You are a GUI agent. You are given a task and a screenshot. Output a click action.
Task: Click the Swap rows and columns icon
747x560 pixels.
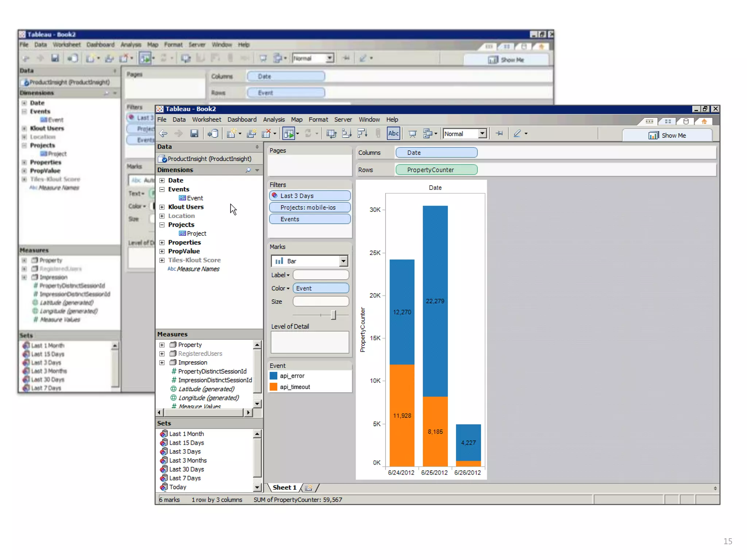(331, 134)
